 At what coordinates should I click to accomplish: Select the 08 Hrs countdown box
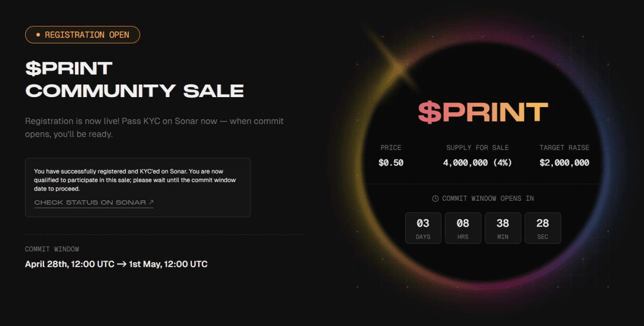463,228
